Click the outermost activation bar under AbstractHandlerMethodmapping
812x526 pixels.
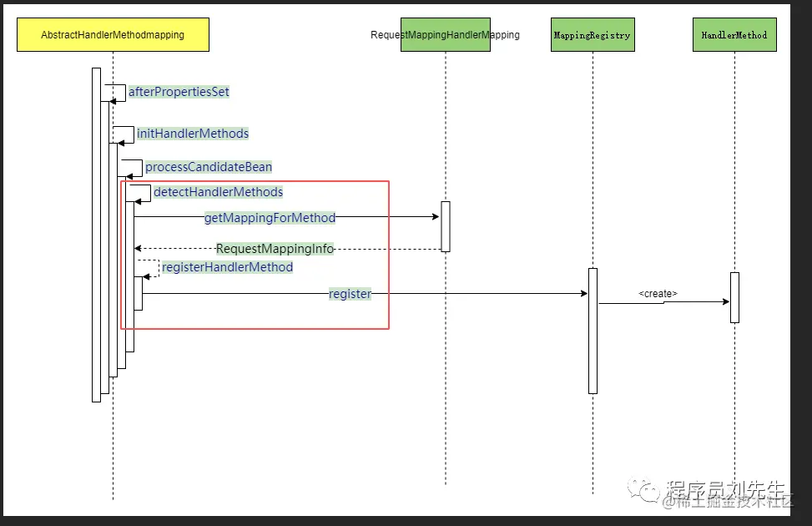[x=96, y=235]
